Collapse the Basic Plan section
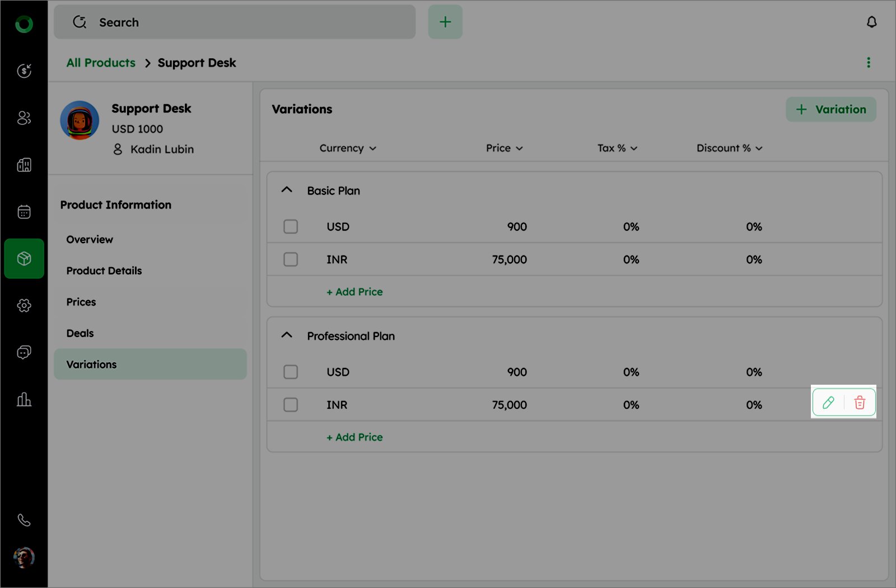896x588 pixels. click(287, 190)
